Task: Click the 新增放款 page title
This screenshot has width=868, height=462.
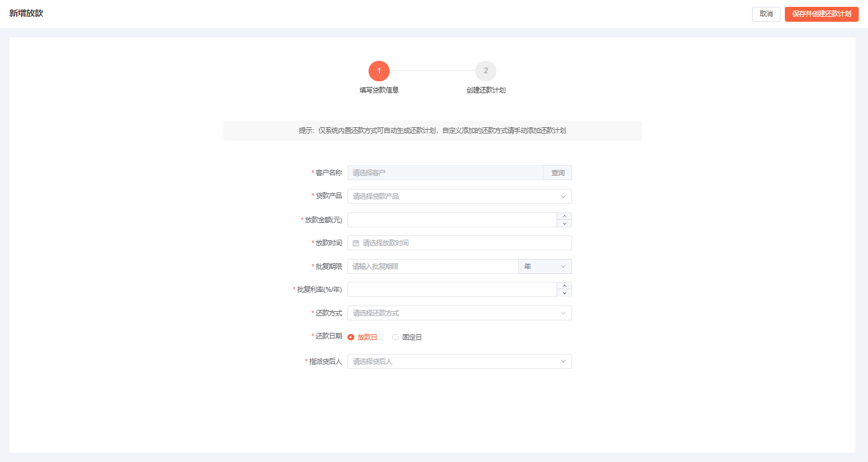Action: click(x=26, y=13)
